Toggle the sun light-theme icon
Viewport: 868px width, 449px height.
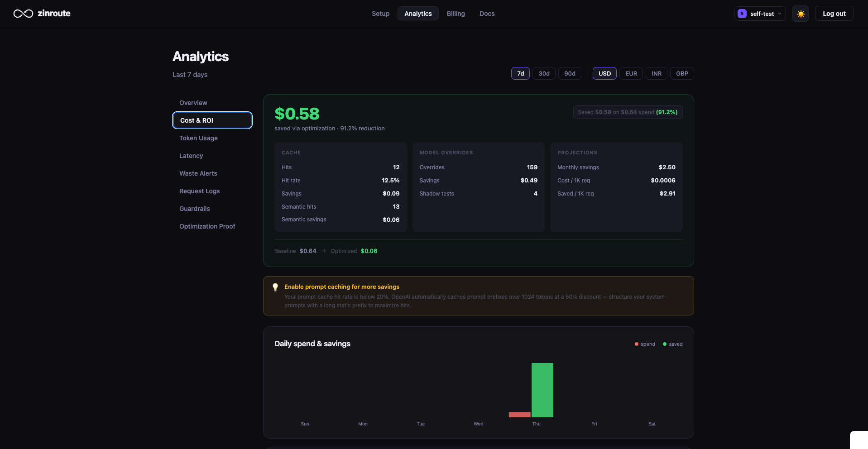click(x=801, y=14)
